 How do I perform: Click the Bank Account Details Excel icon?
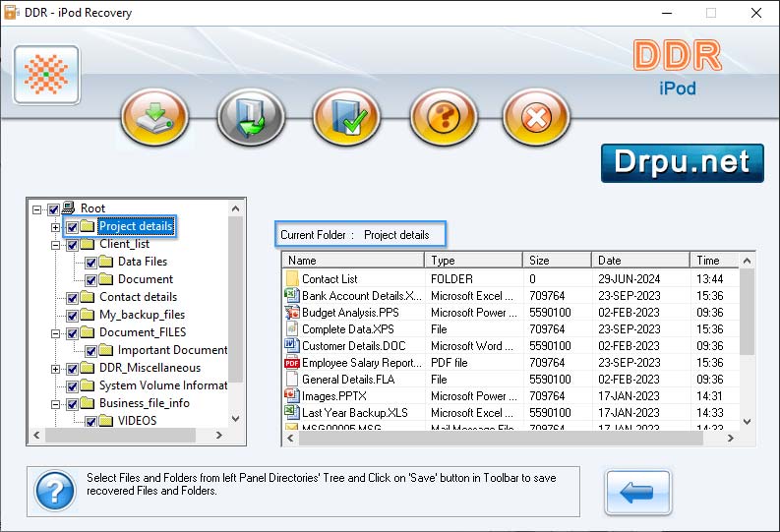pyautogui.click(x=291, y=295)
